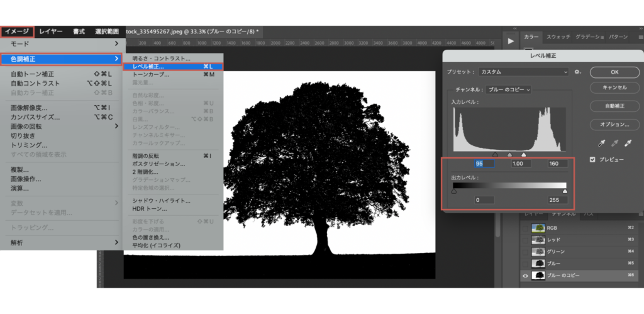Open the レイヤー menu
644x314 pixels.
[x=50, y=31]
